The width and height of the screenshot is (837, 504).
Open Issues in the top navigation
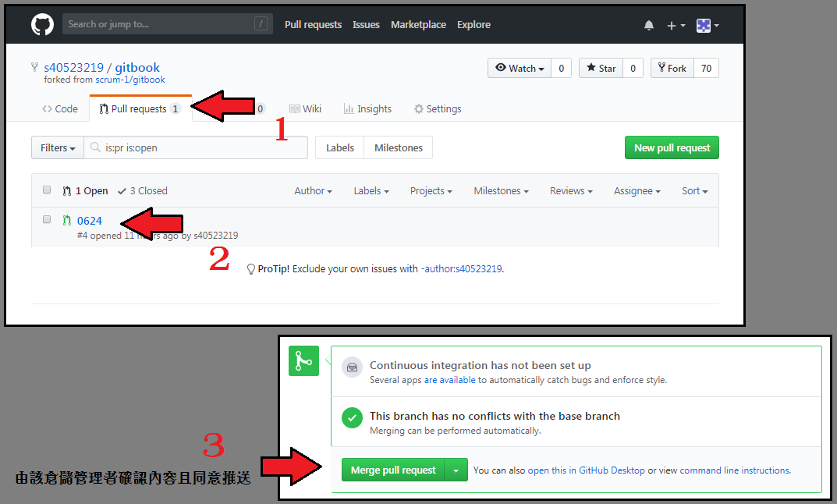point(366,24)
